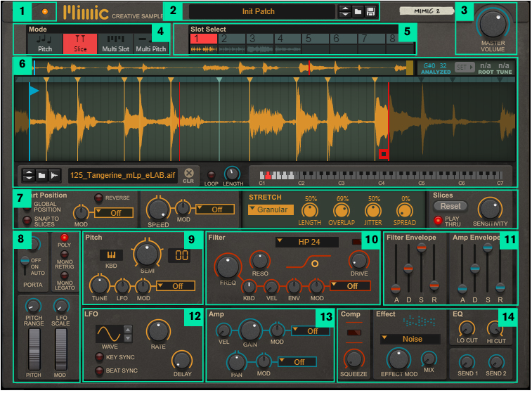Toggle LFO KEY SYNC

[x=99, y=357]
